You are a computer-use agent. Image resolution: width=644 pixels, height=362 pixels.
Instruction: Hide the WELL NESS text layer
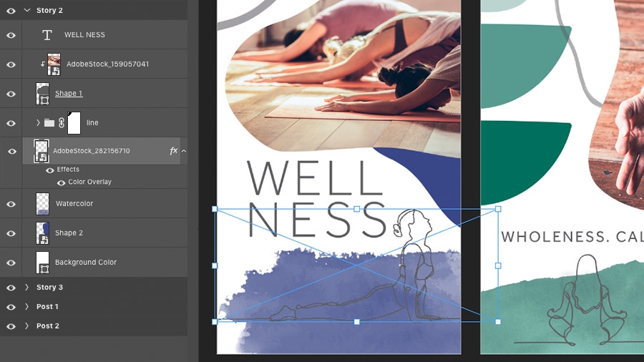pos(11,35)
